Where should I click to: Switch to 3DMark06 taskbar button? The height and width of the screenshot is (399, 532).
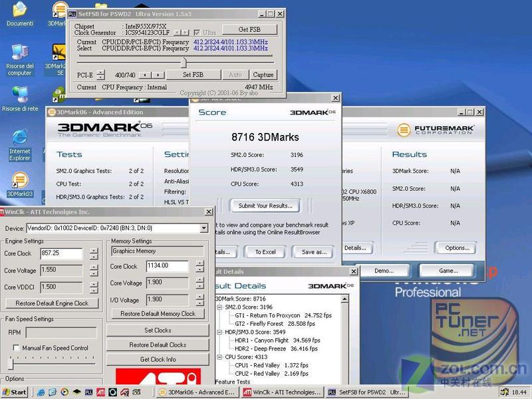(x=197, y=392)
